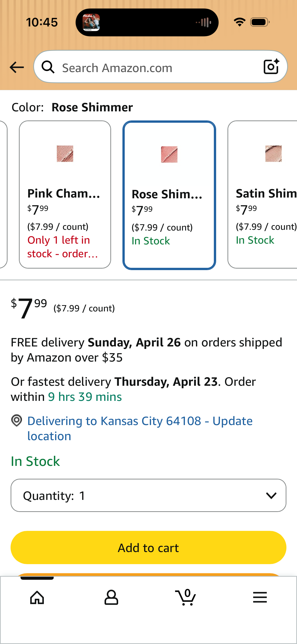Tap the Rose Shimmer color swatch
Screen dimensions: 297x644
tap(169, 154)
